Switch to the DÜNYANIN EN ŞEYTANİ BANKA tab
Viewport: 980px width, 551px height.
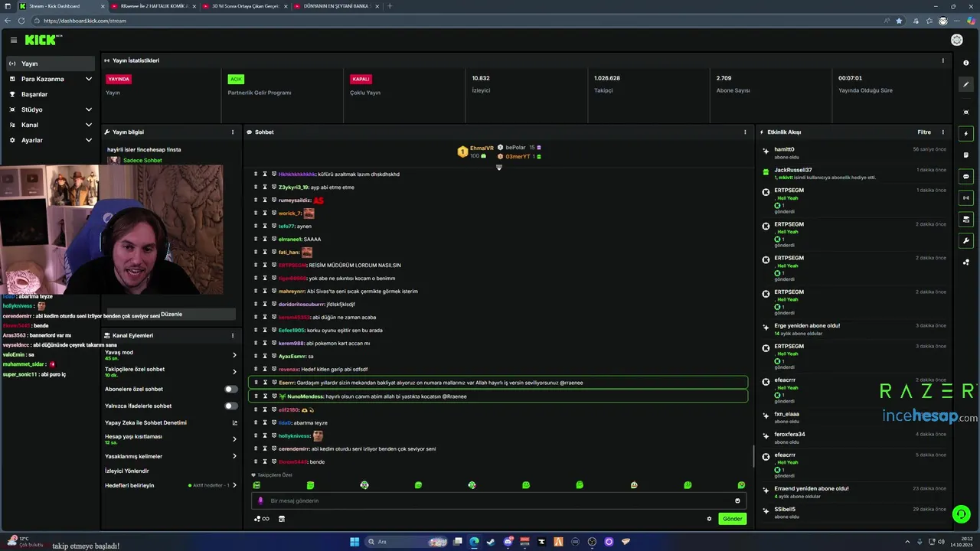point(337,6)
